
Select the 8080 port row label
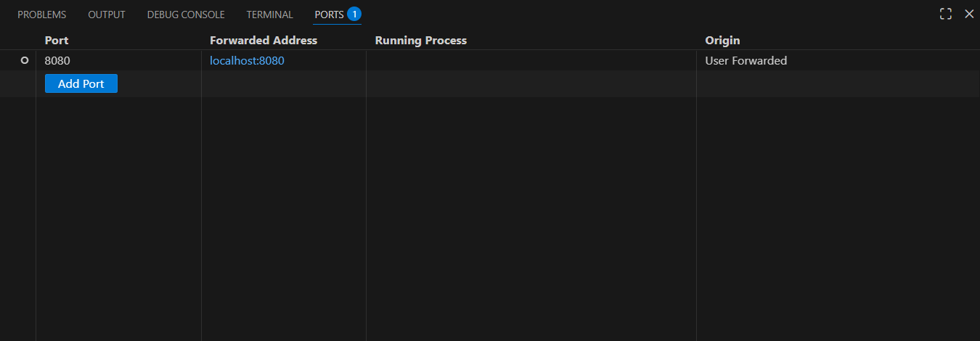point(57,61)
